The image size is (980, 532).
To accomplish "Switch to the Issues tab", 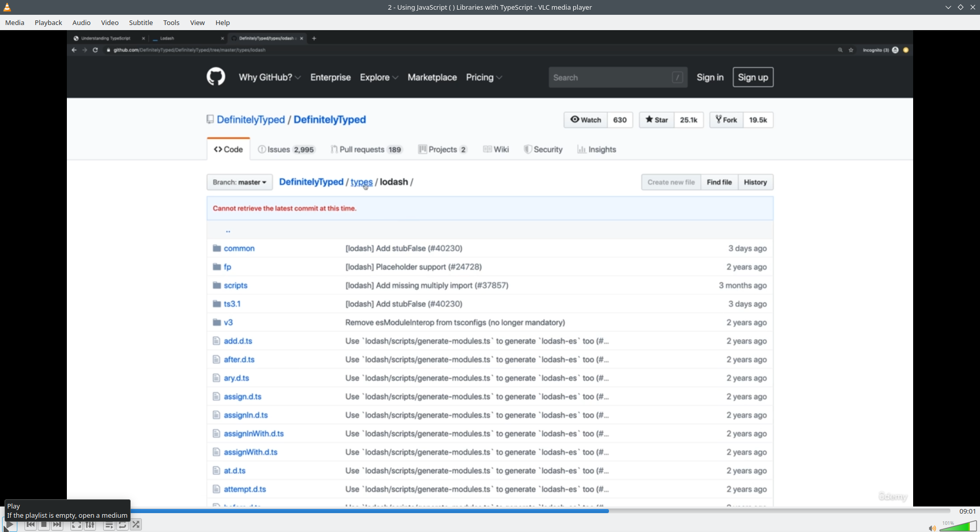I will click(x=286, y=150).
